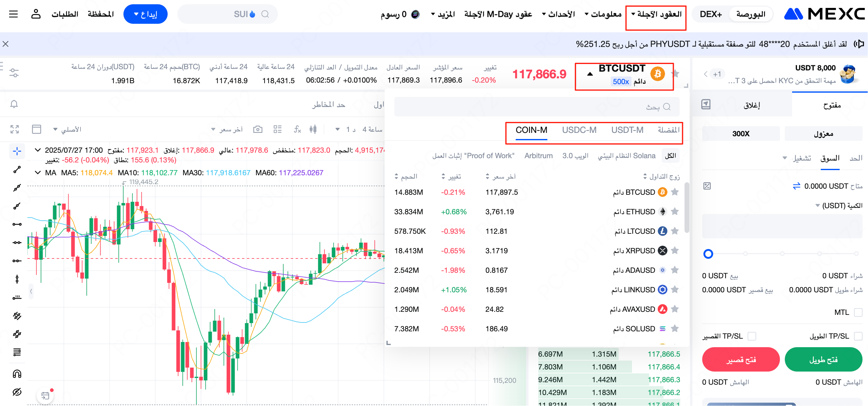Click the search magnifier in top bar

[265, 14]
